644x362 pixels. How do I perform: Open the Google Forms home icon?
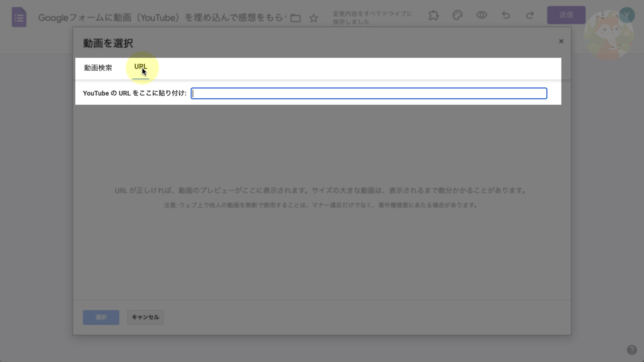19,17
